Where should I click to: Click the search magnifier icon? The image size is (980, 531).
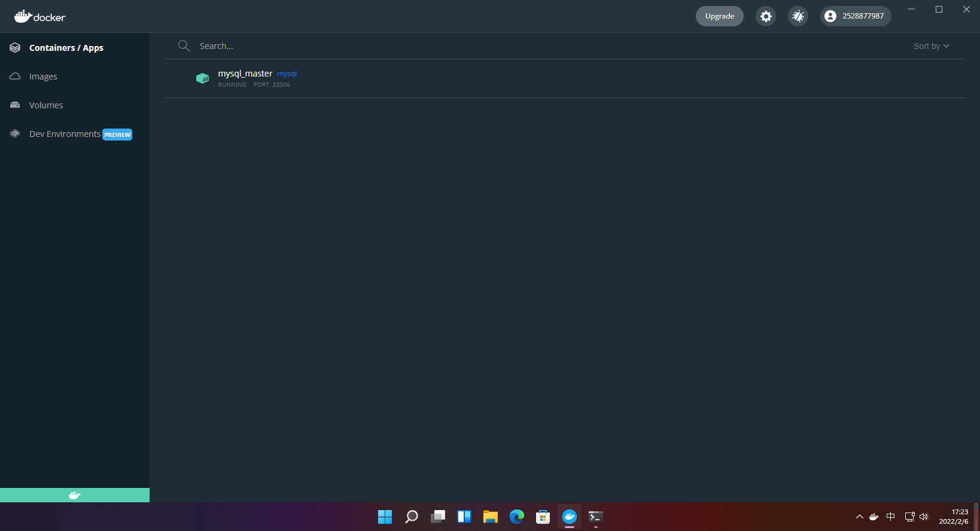(x=184, y=46)
